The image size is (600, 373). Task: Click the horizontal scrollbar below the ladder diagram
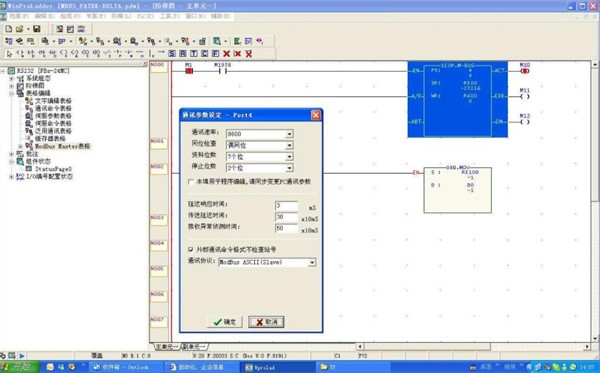pos(473,347)
